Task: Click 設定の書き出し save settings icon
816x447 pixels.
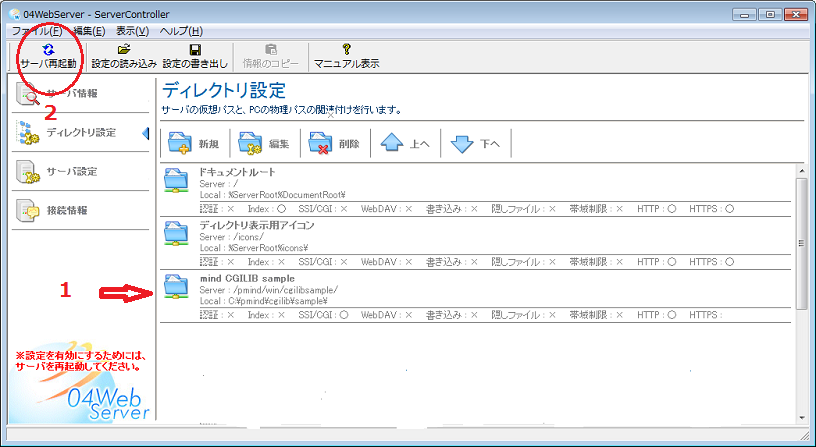Action: tap(195, 48)
